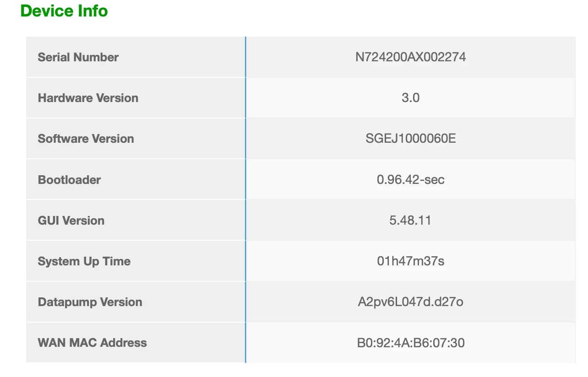Click the System Up Time label
588x377 pixels.
pos(84,261)
